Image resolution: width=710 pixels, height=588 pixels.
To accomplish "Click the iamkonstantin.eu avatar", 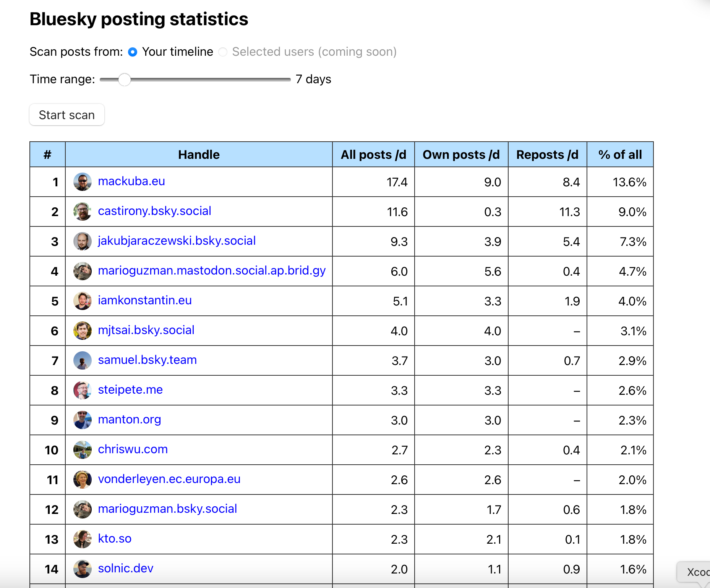I will (82, 301).
